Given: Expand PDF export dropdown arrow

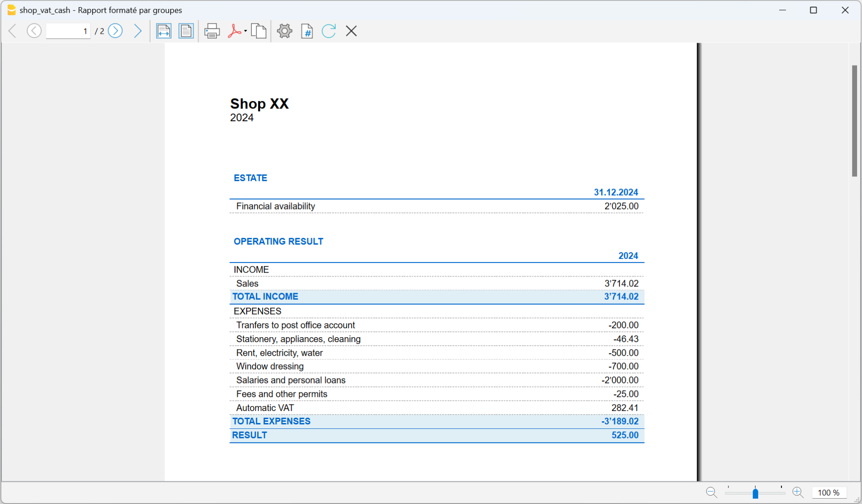Looking at the screenshot, I should [x=246, y=31].
